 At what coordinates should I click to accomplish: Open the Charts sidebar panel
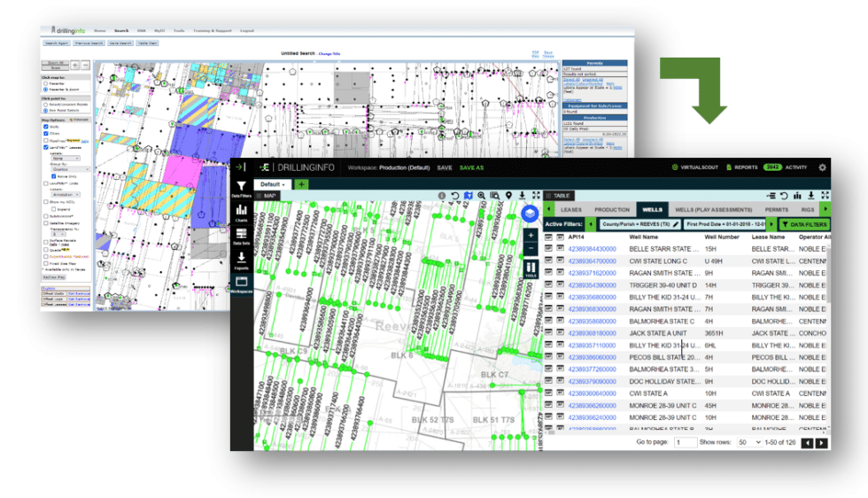point(241,212)
